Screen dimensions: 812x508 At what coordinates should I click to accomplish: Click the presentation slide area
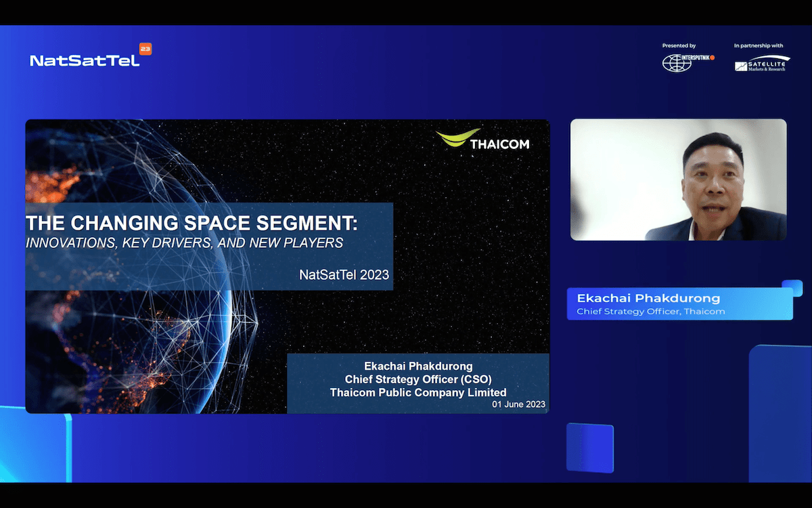(x=288, y=266)
